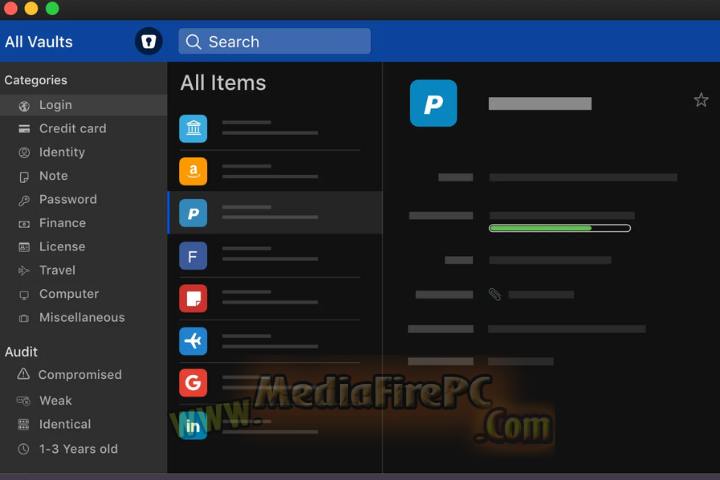This screenshot has height=480, width=720.
Task: Select the Login category
Action: coord(83,105)
